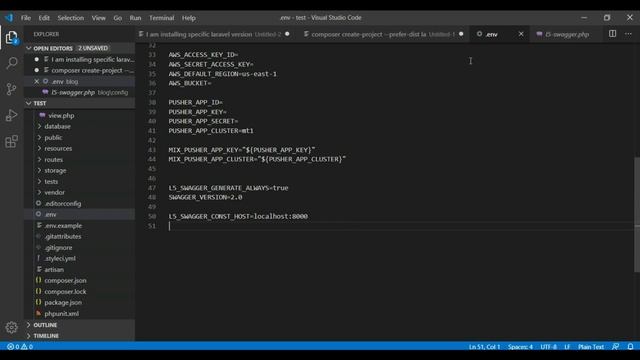The width and height of the screenshot is (640, 360).
Task: Open package.json in the file tree
Action: click(x=63, y=302)
